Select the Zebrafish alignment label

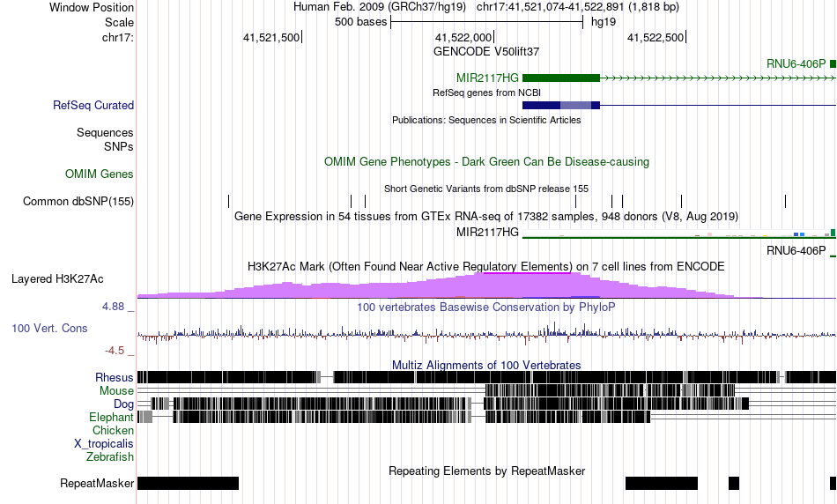110,457
